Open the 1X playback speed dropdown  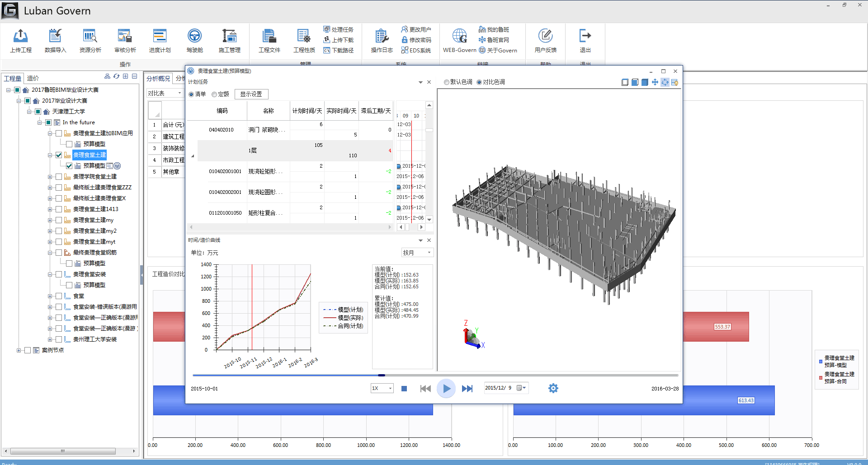[382, 388]
